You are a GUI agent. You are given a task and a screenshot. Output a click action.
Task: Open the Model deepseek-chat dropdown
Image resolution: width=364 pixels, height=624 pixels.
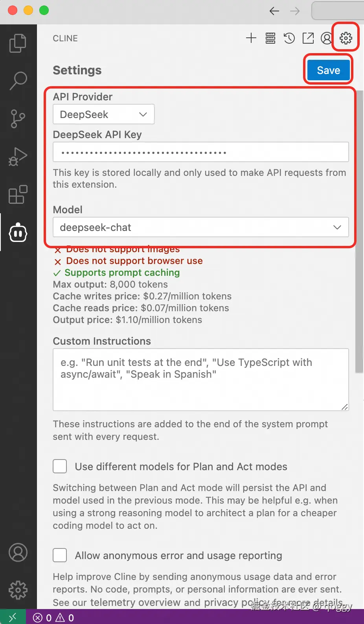[200, 227]
